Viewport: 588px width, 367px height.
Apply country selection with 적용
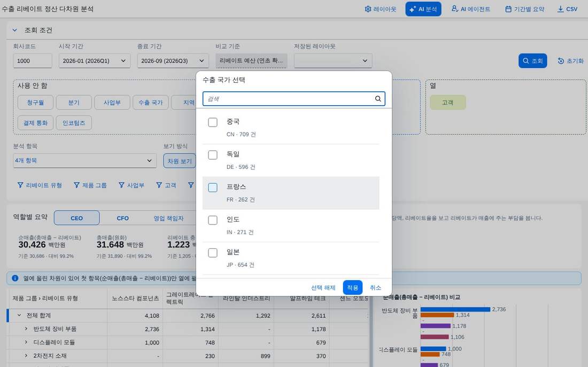pos(352,287)
